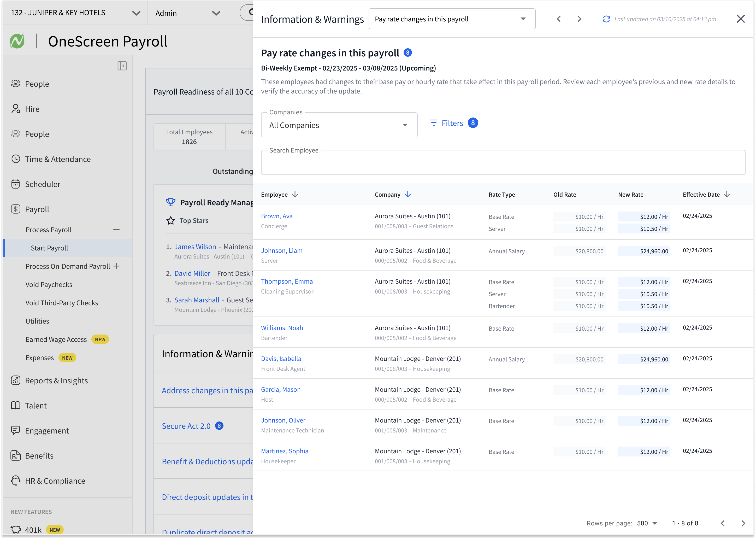Open the Scheduler calendar icon
The width and height of the screenshot is (756, 539).
[16, 184]
